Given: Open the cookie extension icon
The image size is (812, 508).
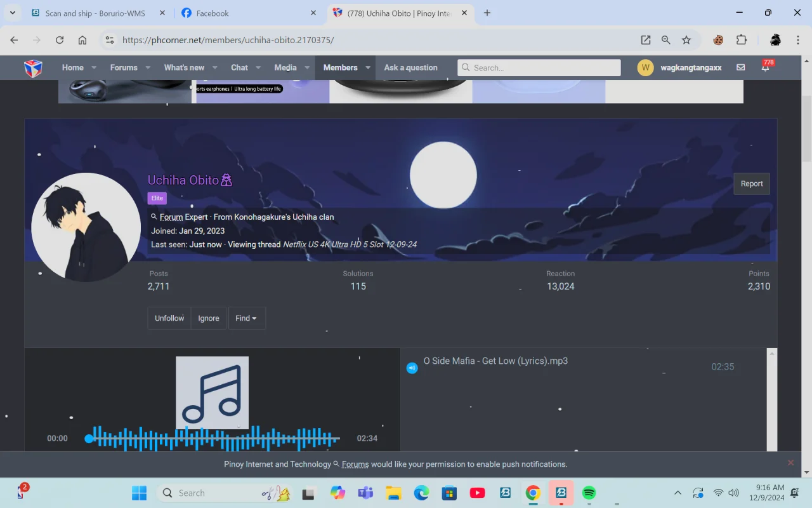Looking at the screenshot, I should [x=718, y=40].
